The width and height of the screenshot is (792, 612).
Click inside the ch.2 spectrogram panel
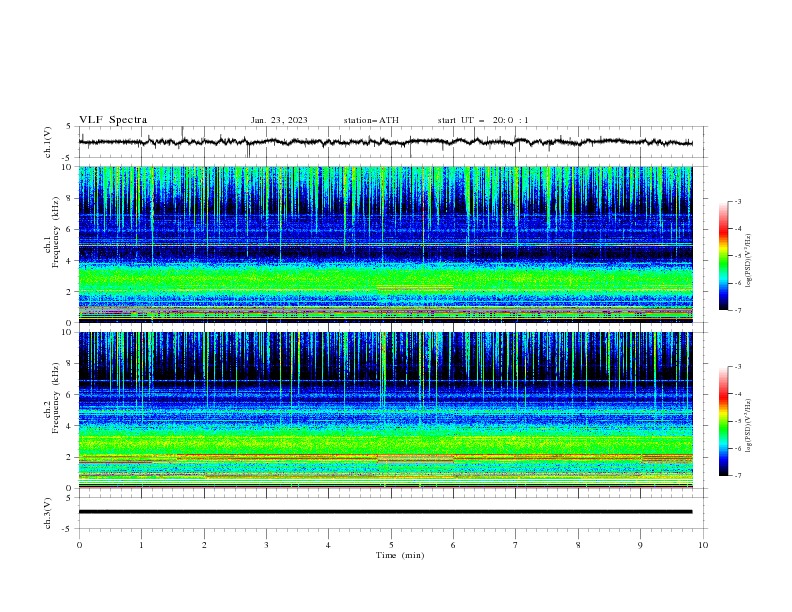(x=385, y=410)
